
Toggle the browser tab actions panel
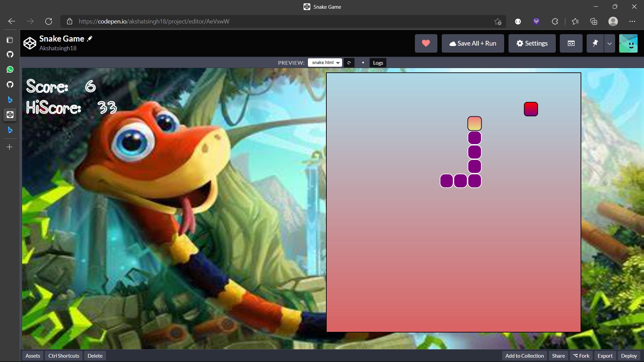tap(10, 40)
